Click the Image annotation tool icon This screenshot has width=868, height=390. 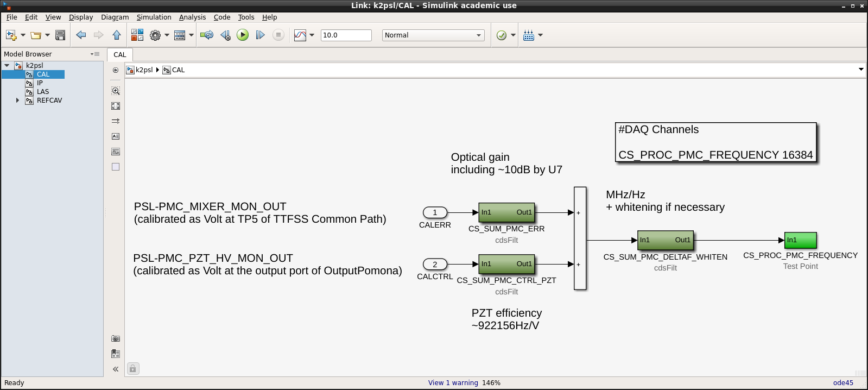(x=116, y=152)
